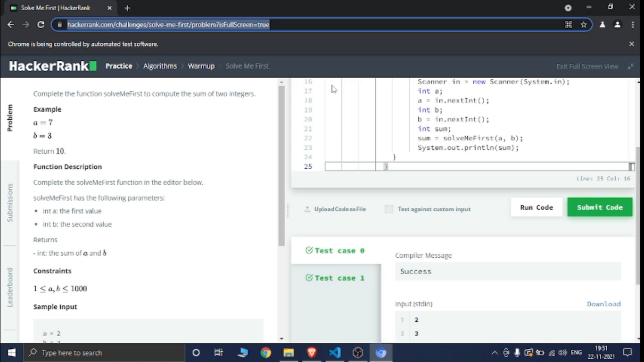Click the exit full screen collapse icon

click(x=630, y=66)
